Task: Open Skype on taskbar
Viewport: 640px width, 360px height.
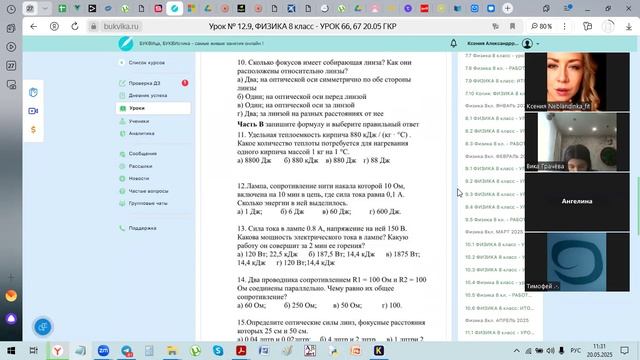Action: coord(218,351)
